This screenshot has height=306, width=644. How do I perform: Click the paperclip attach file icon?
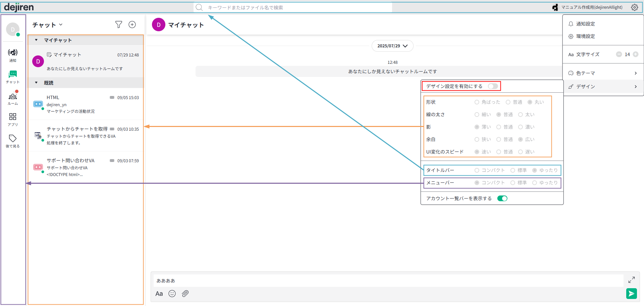(x=185, y=294)
